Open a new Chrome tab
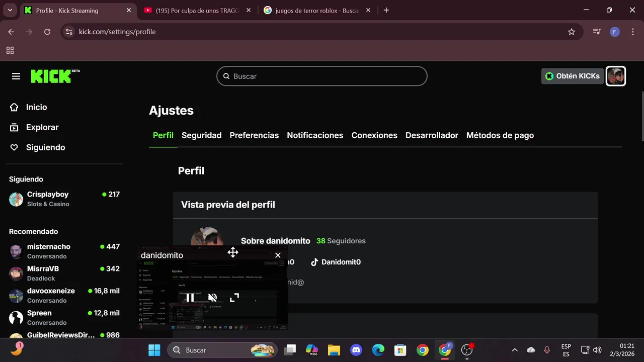Viewport: 644px width, 362px height. (386, 10)
